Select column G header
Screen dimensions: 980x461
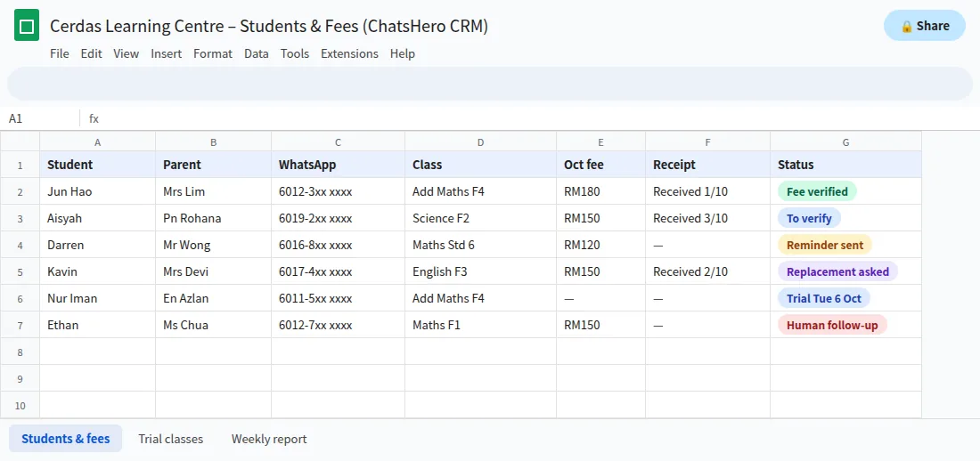pos(845,142)
